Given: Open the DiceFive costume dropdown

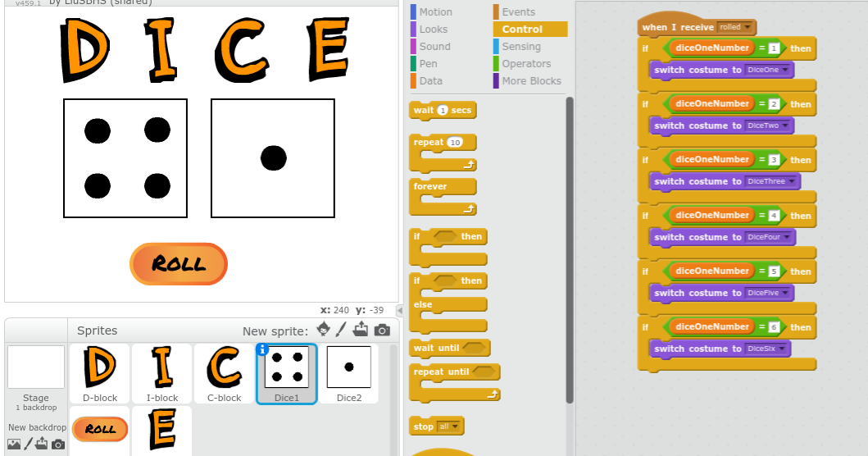Looking at the screenshot, I should (x=767, y=293).
